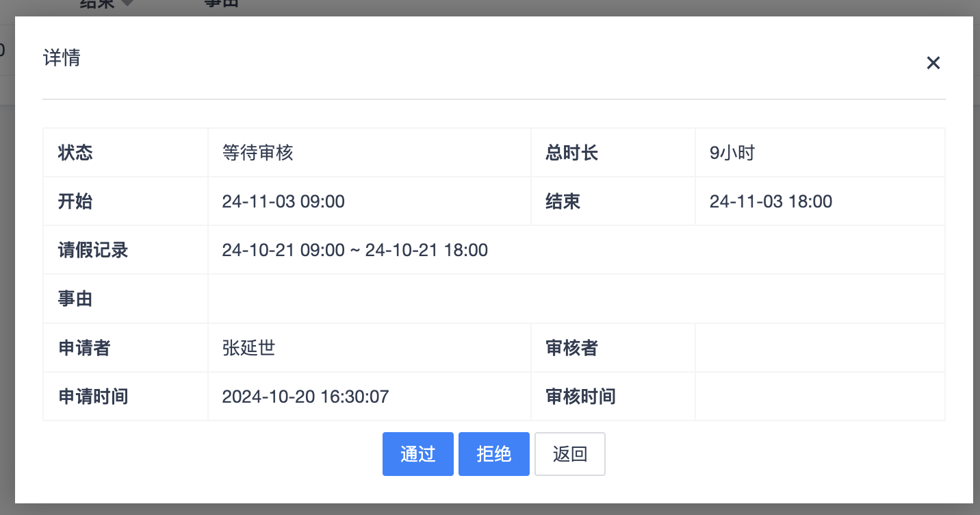This screenshot has width=980, height=515.
Task: Select the 9小时 total duration value
Action: pyautogui.click(x=732, y=153)
